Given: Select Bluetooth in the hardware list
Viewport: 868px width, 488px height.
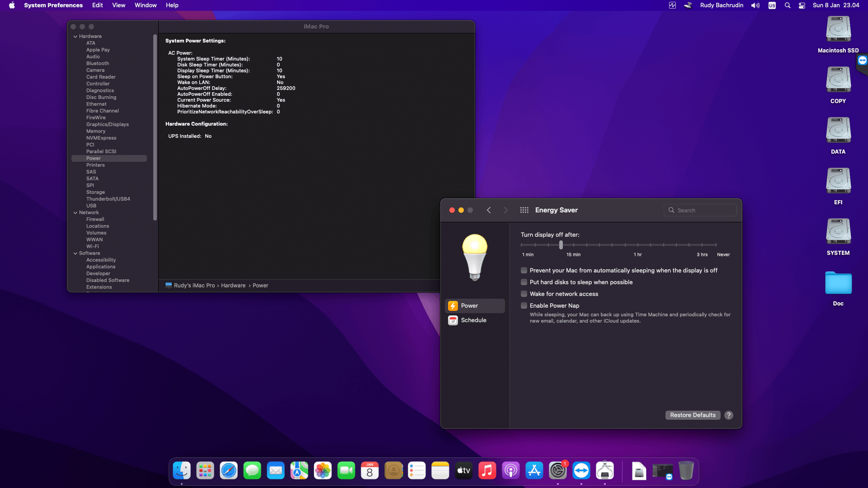Looking at the screenshot, I should pyautogui.click(x=98, y=63).
